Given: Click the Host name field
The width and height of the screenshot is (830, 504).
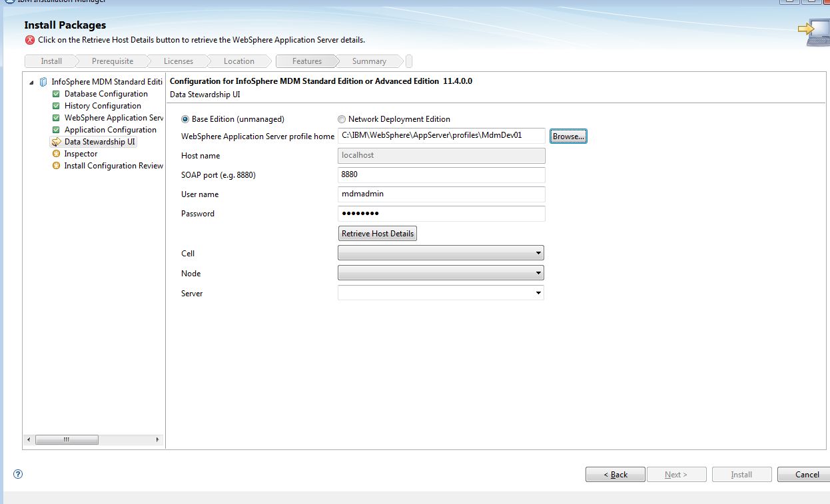Looking at the screenshot, I should 441,155.
